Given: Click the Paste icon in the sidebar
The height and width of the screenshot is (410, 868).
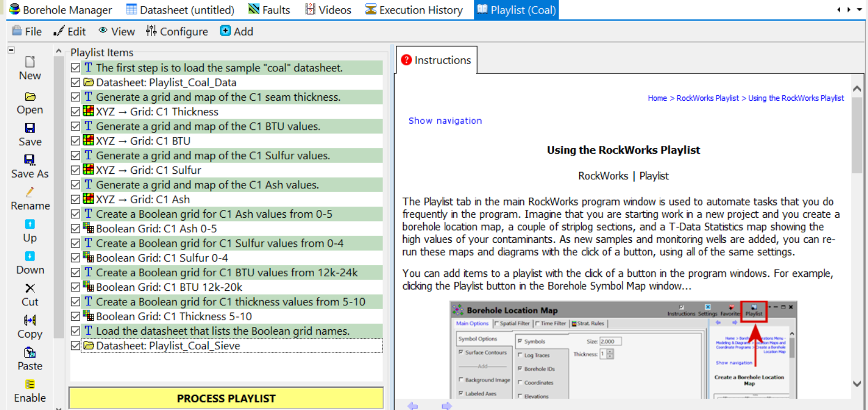Looking at the screenshot, I should point(30,353).
